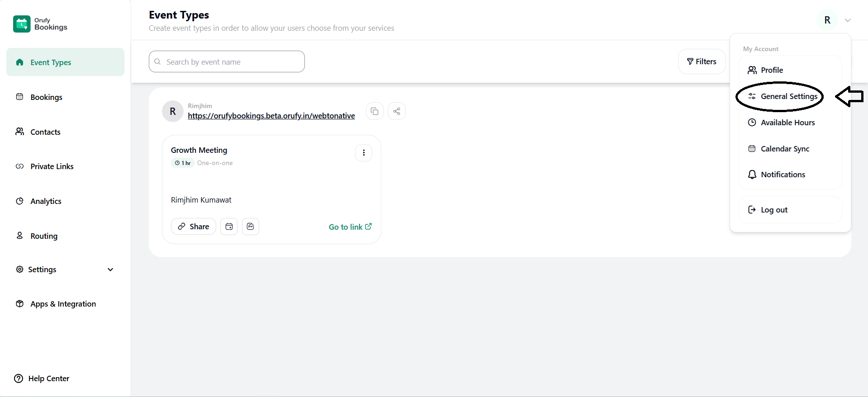Click the Search by event name field
Viewport: 868px width, 397px height.
pyautogui.click(x=227, y=62)
